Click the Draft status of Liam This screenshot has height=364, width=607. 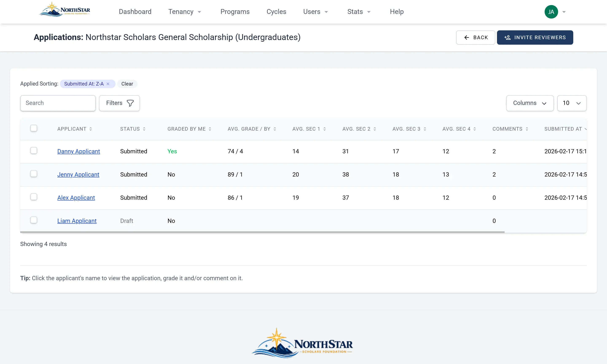point(127,221)
